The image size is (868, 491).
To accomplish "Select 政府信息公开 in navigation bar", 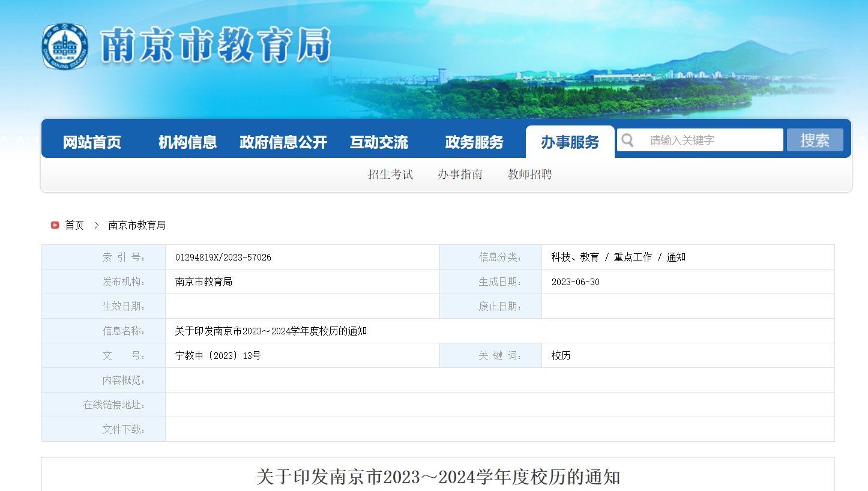I will coord(283,142).
